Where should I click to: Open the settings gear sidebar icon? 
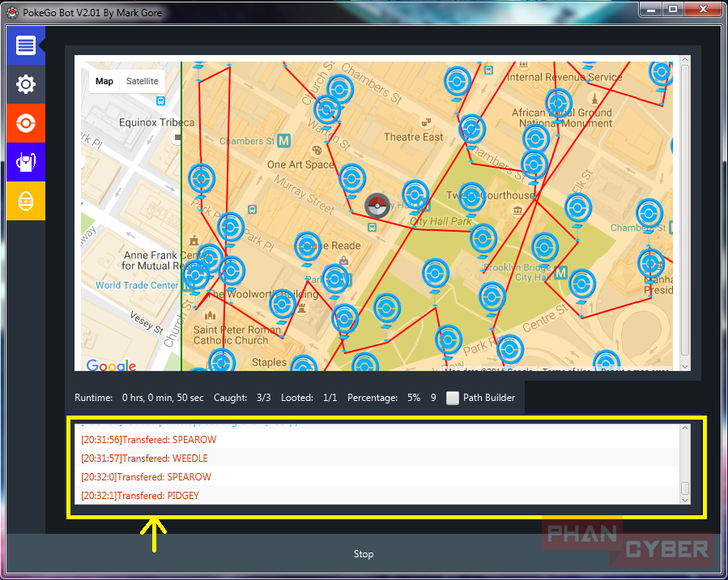[x=26, y=84]
